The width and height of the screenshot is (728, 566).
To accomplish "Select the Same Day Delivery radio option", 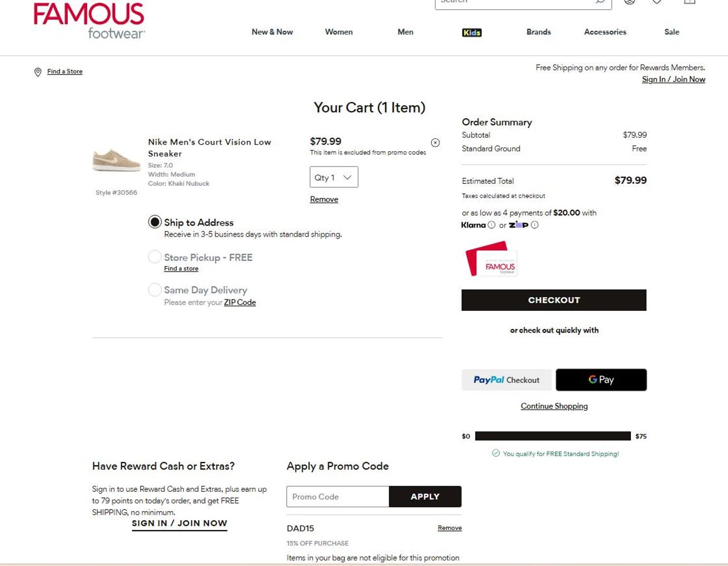I will 155,290.
